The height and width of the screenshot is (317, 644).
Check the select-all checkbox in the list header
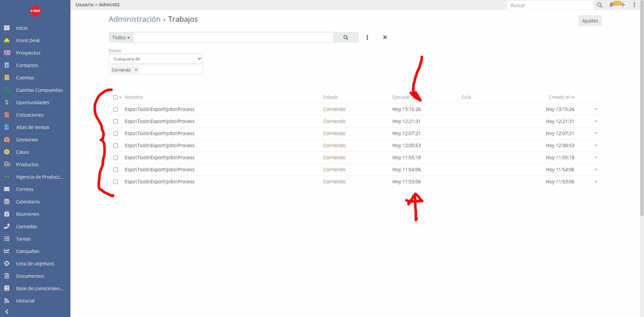point(115,97)
